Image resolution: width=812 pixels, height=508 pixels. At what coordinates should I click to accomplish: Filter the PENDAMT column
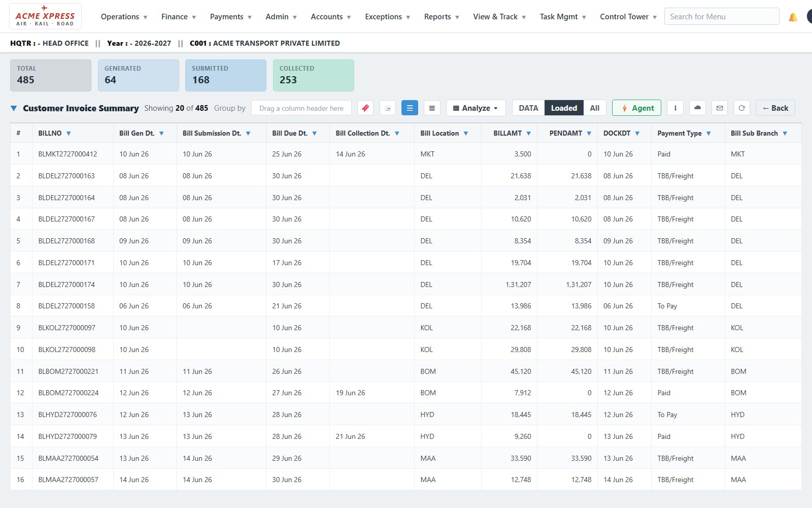click(x=589, y=134)
